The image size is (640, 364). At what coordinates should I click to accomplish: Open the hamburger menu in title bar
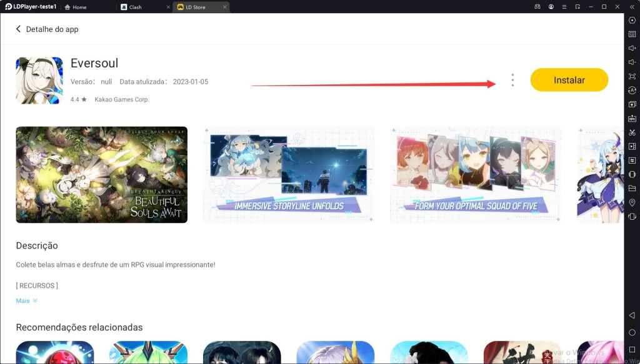click(x=564, y=7)
